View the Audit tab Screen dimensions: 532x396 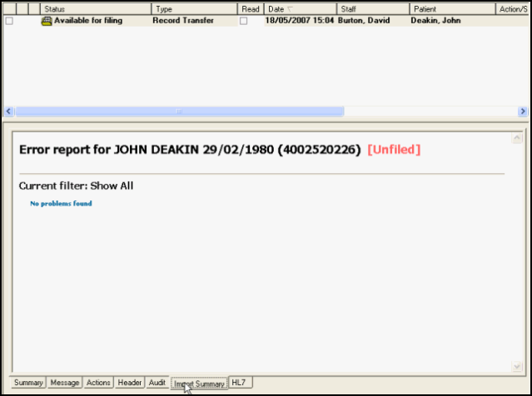[x=157, y=383]
